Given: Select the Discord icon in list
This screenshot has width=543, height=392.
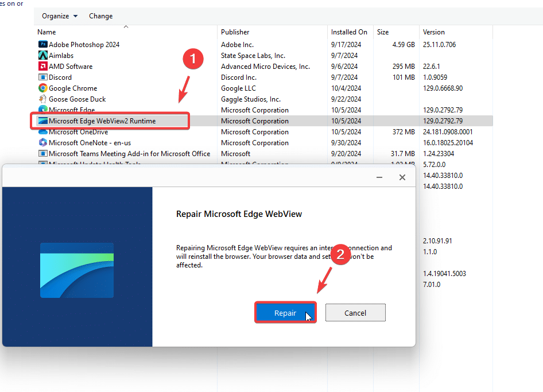Looking at the screenshot, I should tap(43, 77).
